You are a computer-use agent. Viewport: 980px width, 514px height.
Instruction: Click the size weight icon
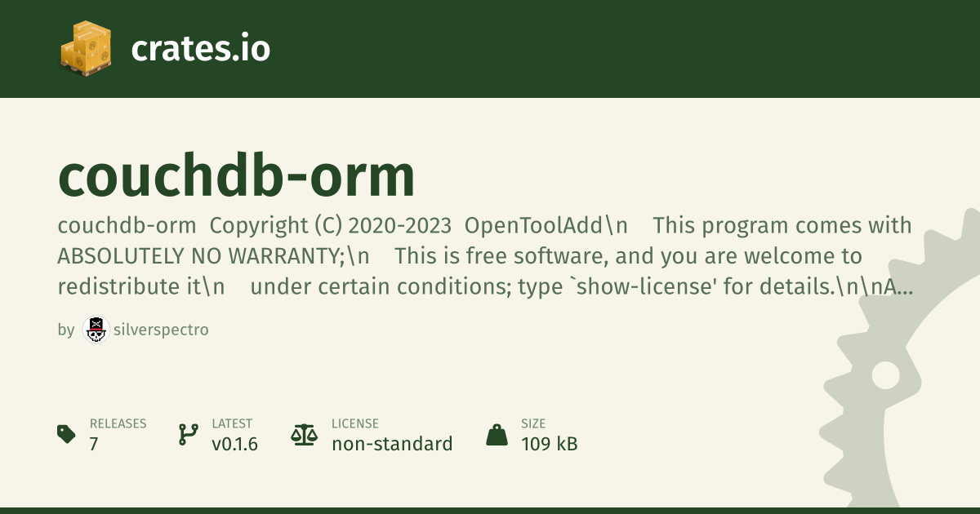pos(497,434)
